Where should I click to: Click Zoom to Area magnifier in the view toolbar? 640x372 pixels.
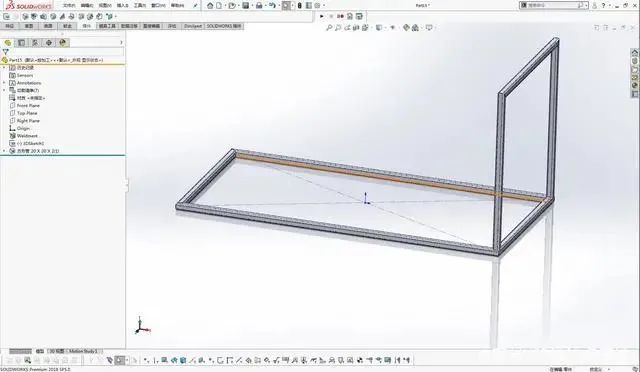pyautogui.click(x=338, y=28)
